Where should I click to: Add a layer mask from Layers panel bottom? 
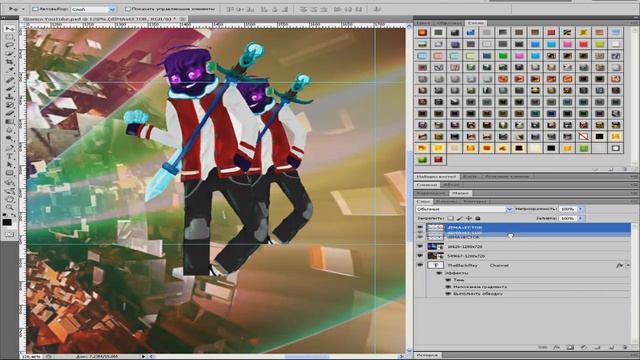tap(570, 347)
